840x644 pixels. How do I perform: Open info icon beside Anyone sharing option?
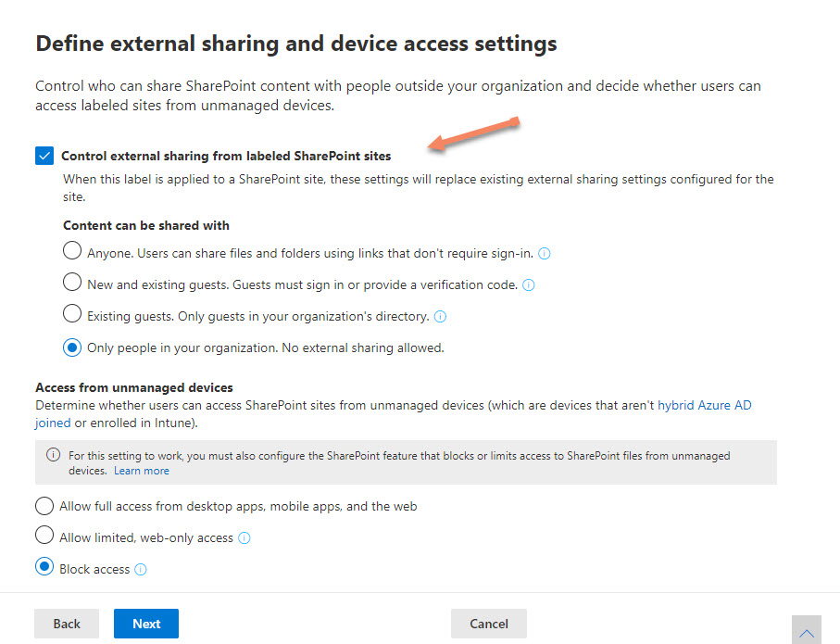click(544, 254)
